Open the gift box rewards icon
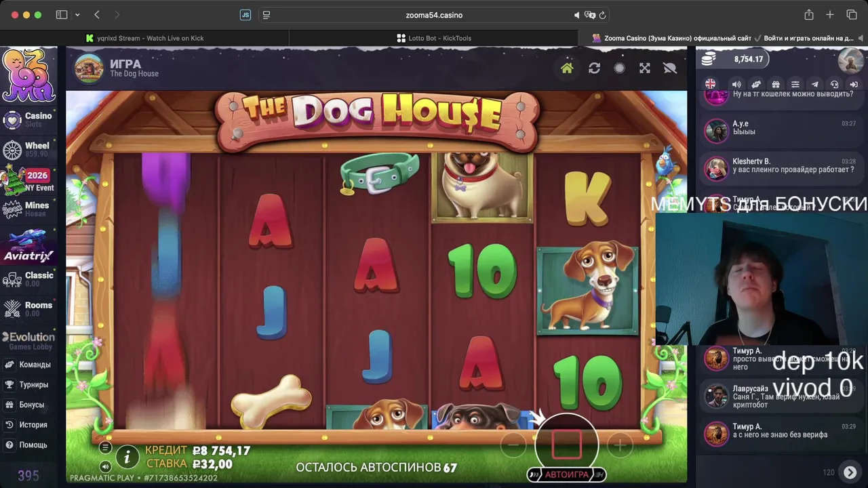Viewport: 868px width, 488px height. 776,84
